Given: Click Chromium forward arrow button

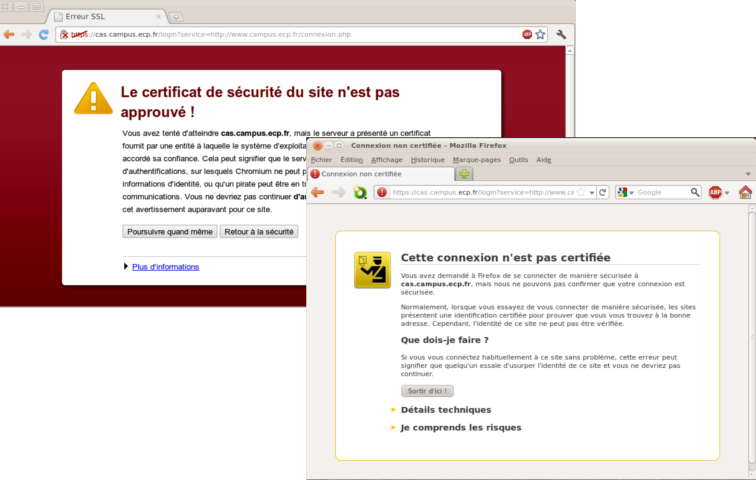Looking at the screenshot, I should [x=27, y=34].
